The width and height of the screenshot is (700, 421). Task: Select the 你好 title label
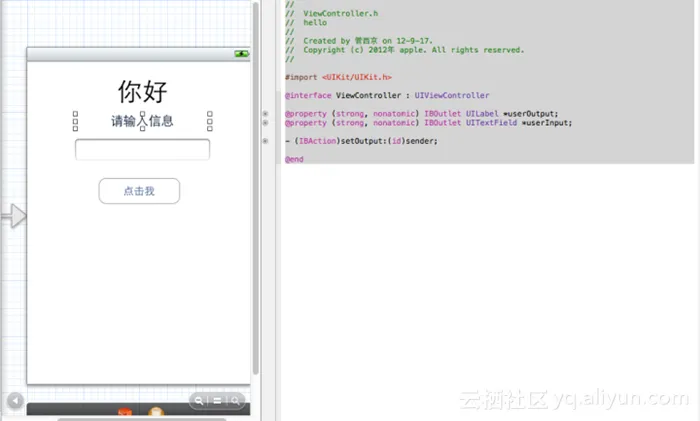point(142,92)
